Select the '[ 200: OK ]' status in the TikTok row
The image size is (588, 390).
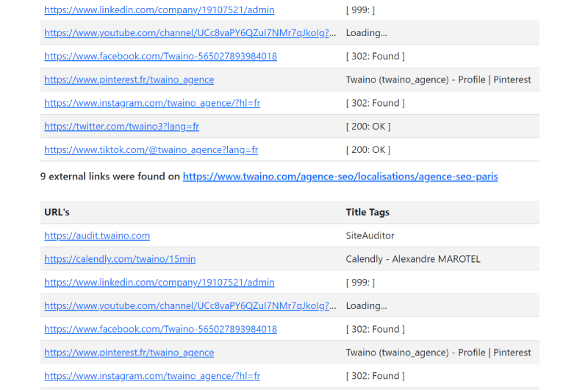368,150
